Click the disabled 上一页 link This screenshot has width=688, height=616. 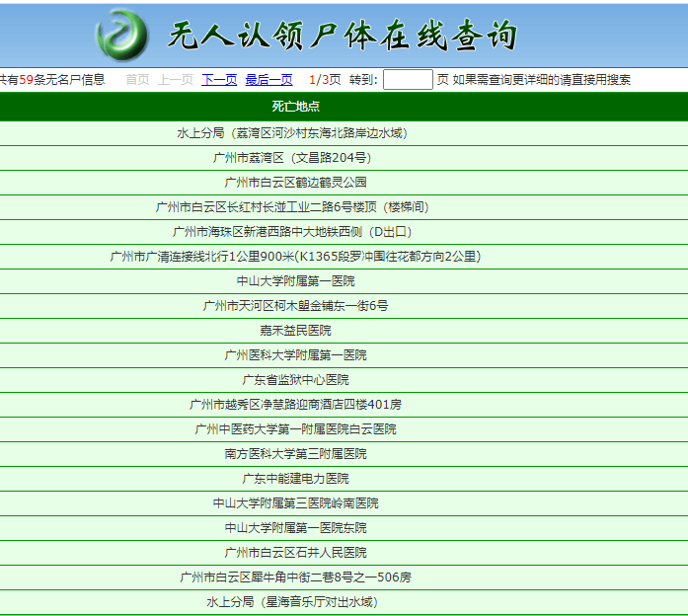click(x=176, y=80)
